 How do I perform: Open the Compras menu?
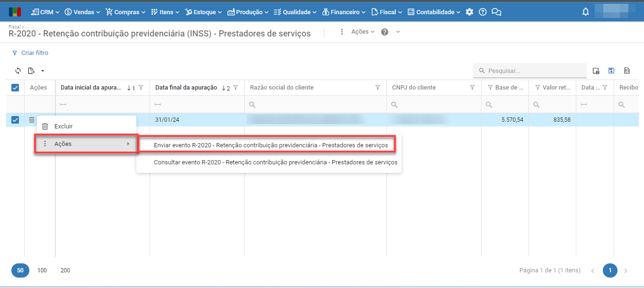[126, 12]
